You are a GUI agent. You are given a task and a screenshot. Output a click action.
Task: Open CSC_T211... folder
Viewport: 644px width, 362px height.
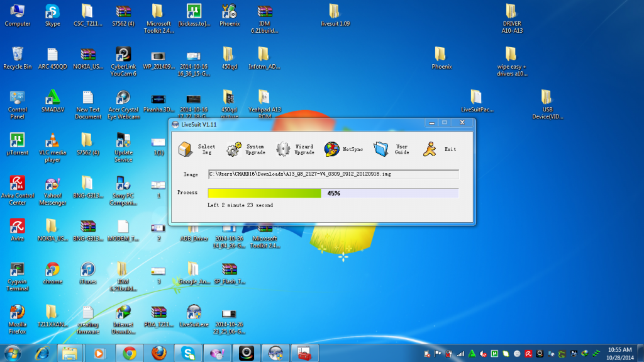88,15
